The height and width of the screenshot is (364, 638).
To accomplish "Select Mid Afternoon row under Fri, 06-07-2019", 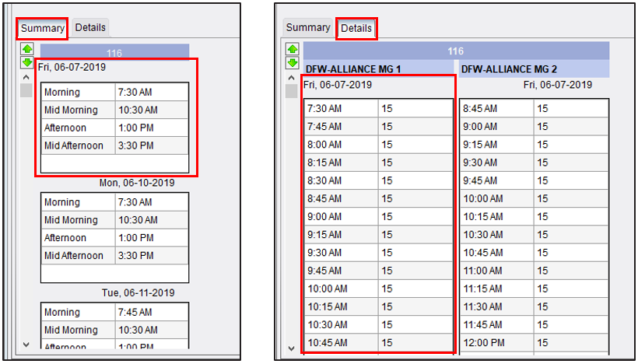I will (x=114, y=145).
